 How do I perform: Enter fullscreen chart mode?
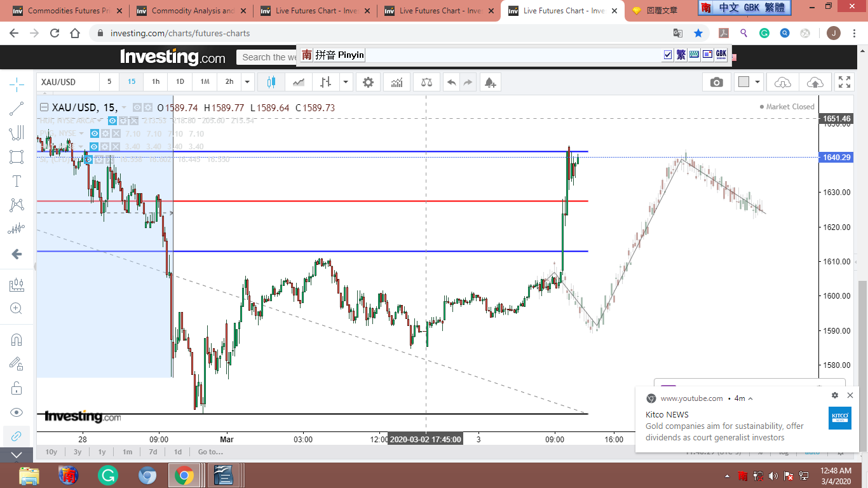coord(844,82)
